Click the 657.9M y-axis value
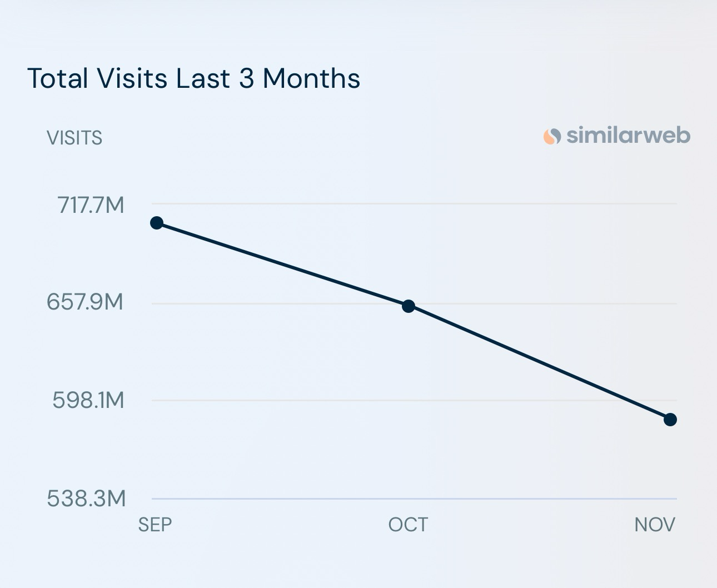Image resolution: width=717 pixels, height=588 pixels. point(85,302)
